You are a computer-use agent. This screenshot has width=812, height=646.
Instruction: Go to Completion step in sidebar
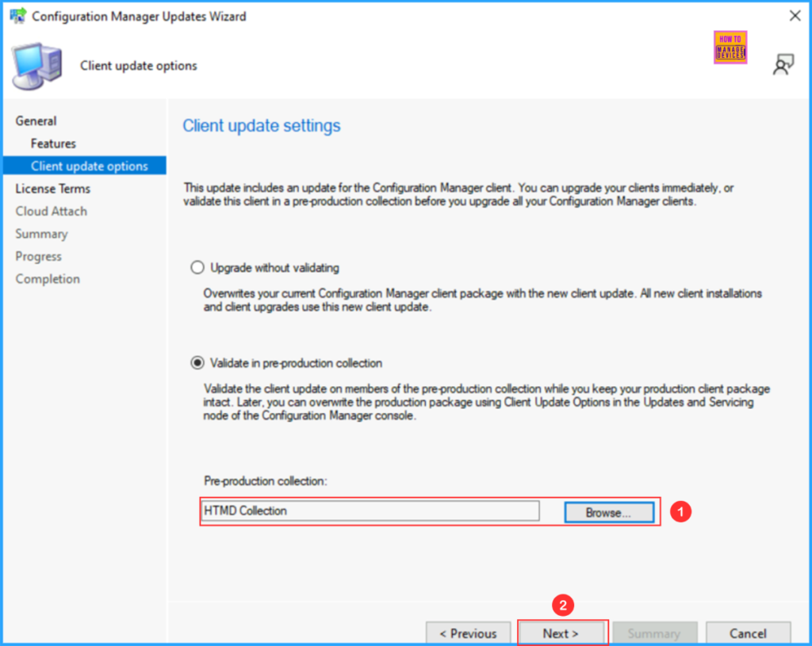click(x=48, y=279)
